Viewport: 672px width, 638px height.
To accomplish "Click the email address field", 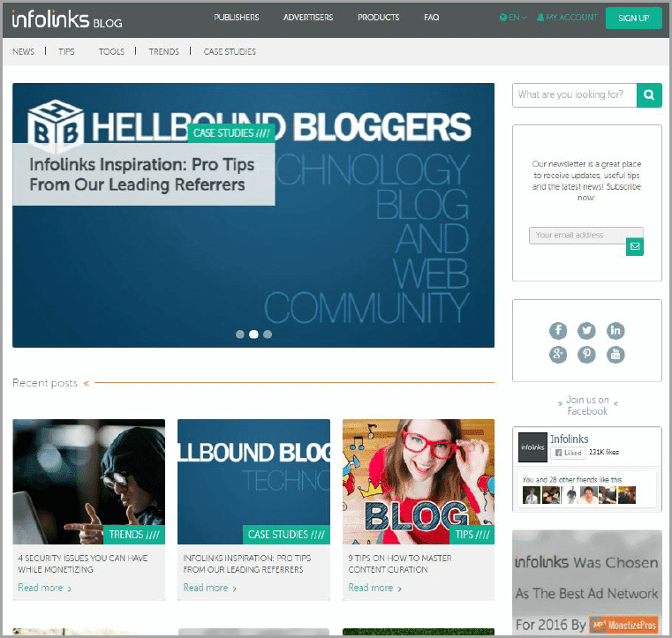I will 585,236.
